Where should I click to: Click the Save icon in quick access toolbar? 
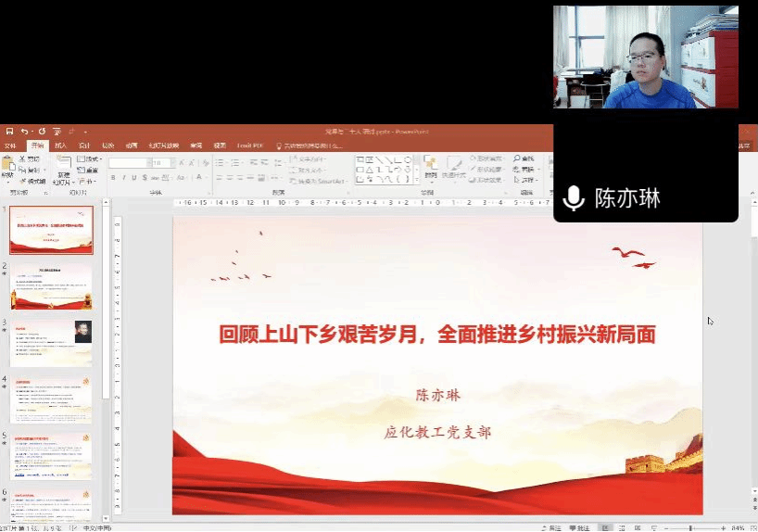point(8,132)
